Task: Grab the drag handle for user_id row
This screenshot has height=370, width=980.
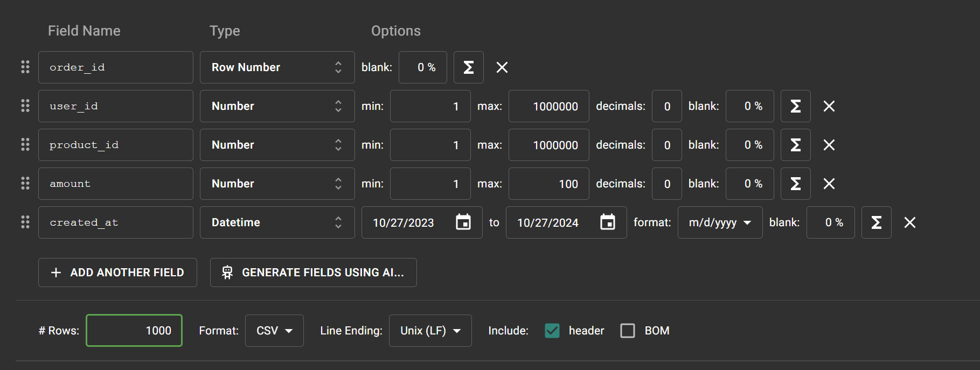Action: (25, 106)
